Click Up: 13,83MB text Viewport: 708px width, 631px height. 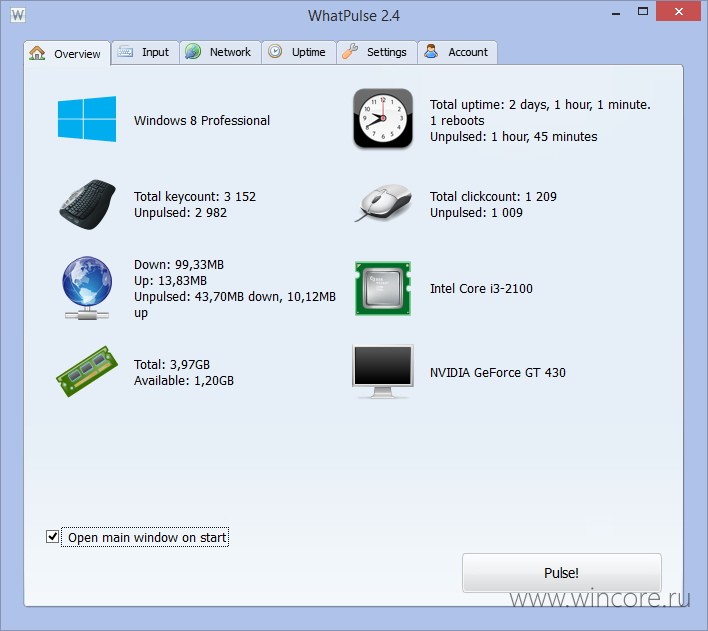click(x=170, y=280)
